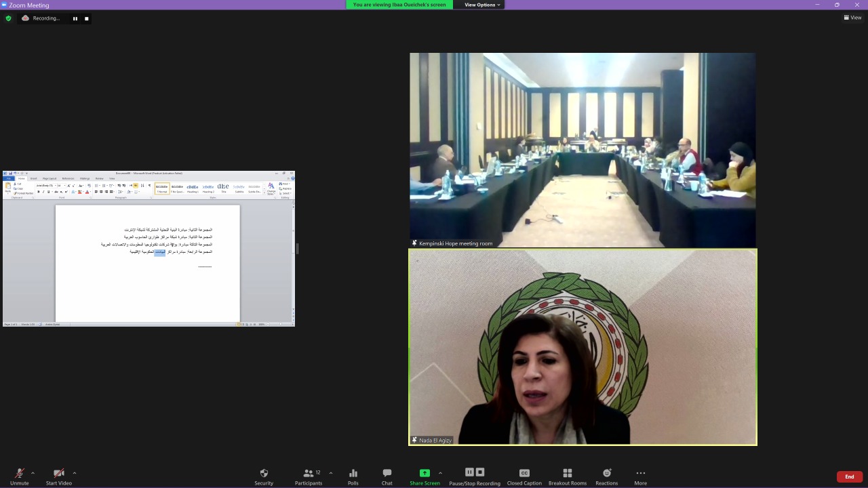The height and width of the screenshot is (488, 868).
Task: Click Copy in Word's Clipboard group
Action: pyautogui.click(x=18, y=188)
